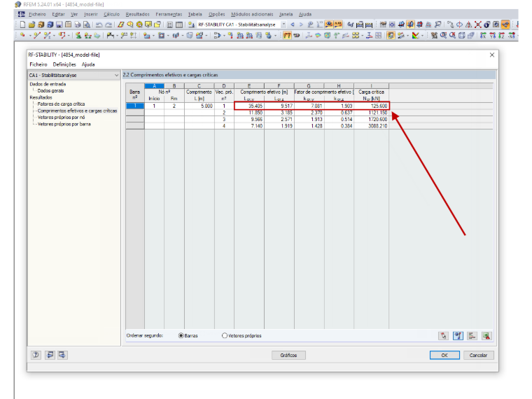This screenshot has width=532, height=399.
Task: Click the view in X direction icon
Action: point(483,35)
